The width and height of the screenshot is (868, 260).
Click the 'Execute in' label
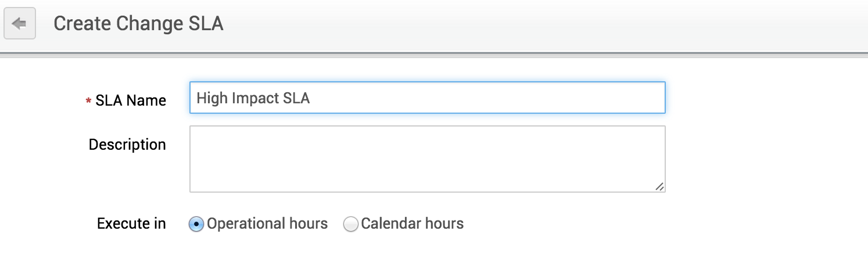pyautogui.click(x=131, y=223)
